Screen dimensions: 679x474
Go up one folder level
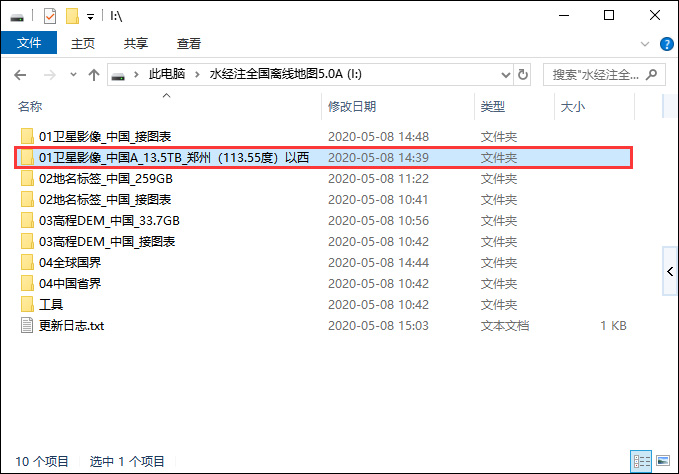point(94,75)
